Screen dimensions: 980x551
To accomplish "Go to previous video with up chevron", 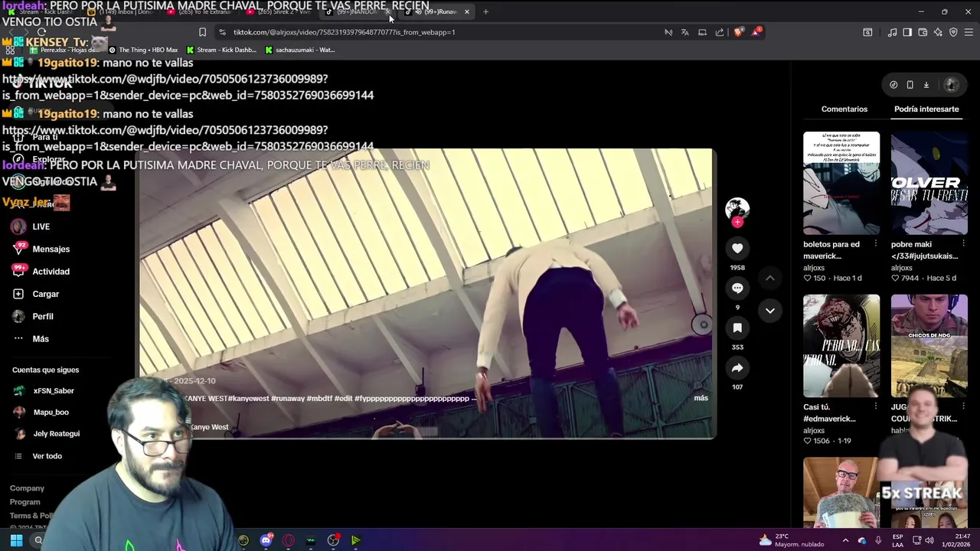I will (x=769, y=278).
